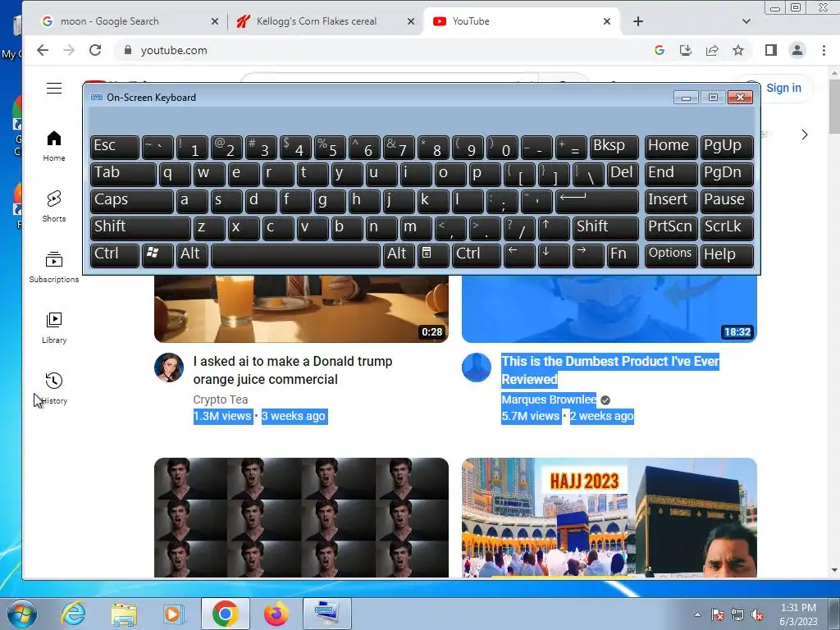Click the spacebar on On-Screen Keyboard
This screenshot has height=630, width=840.
(295, 254)
